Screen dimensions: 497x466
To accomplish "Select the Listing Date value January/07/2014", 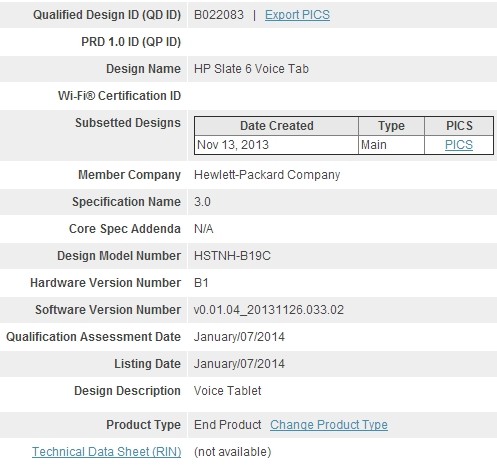I will pyautogui.click(x=239, y=364).
